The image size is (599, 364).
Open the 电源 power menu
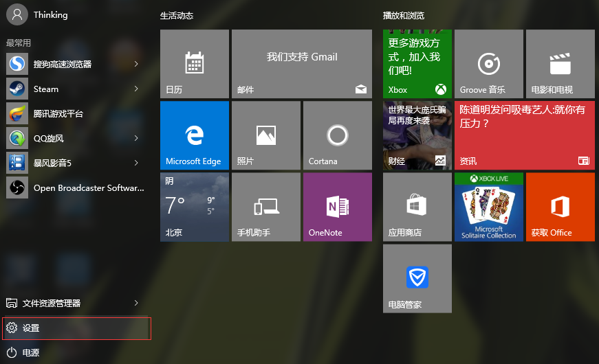75,352
